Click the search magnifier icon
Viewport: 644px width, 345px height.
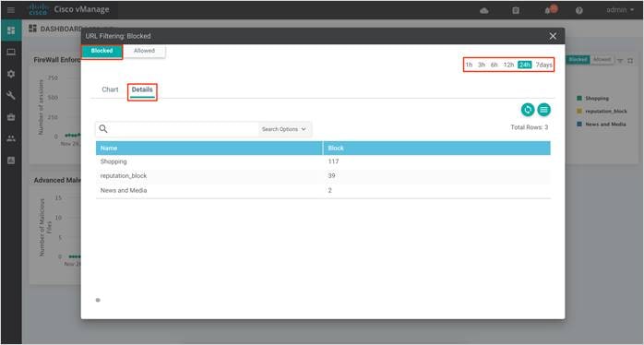point(103,129)
